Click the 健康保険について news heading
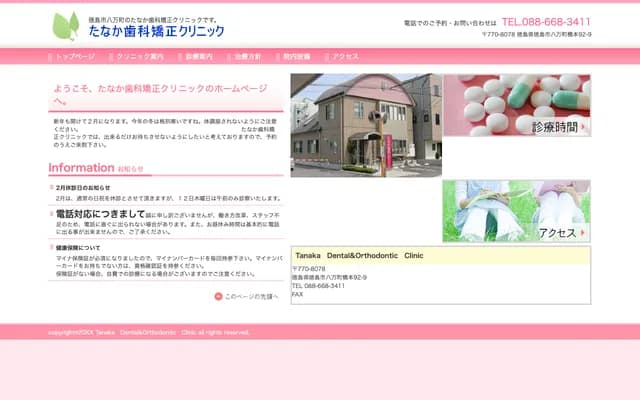 coord(78,248)
